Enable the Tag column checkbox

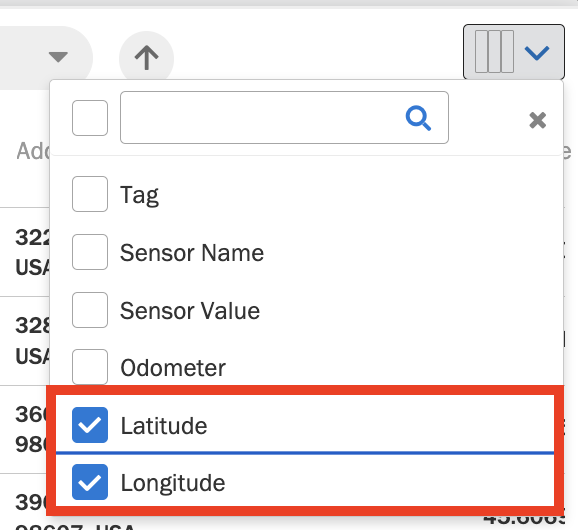90,194
